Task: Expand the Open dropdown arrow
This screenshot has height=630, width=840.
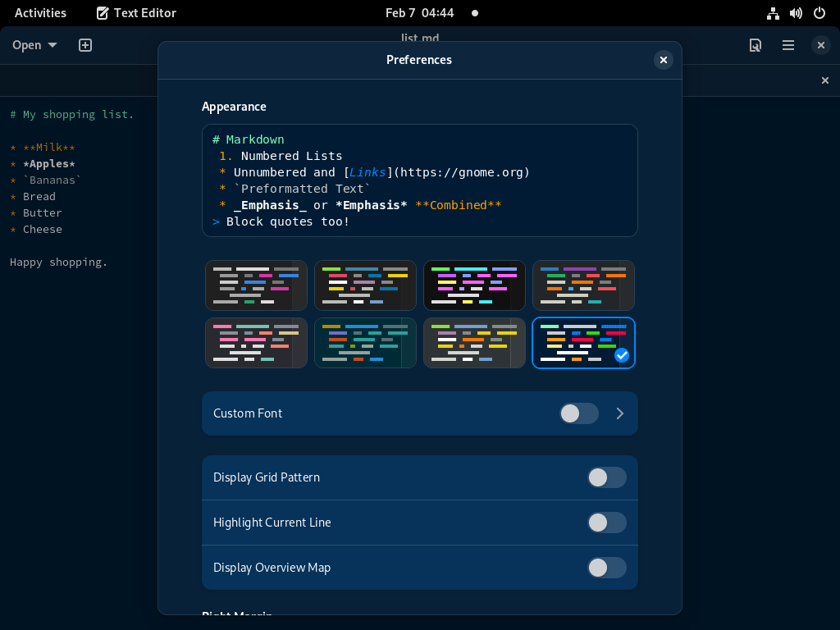Action: click(x=52, y=45)
